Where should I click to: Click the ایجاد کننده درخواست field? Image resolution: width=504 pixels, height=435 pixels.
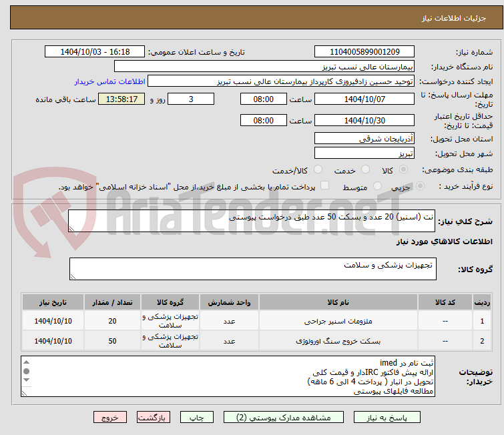(x=281, y=81)
